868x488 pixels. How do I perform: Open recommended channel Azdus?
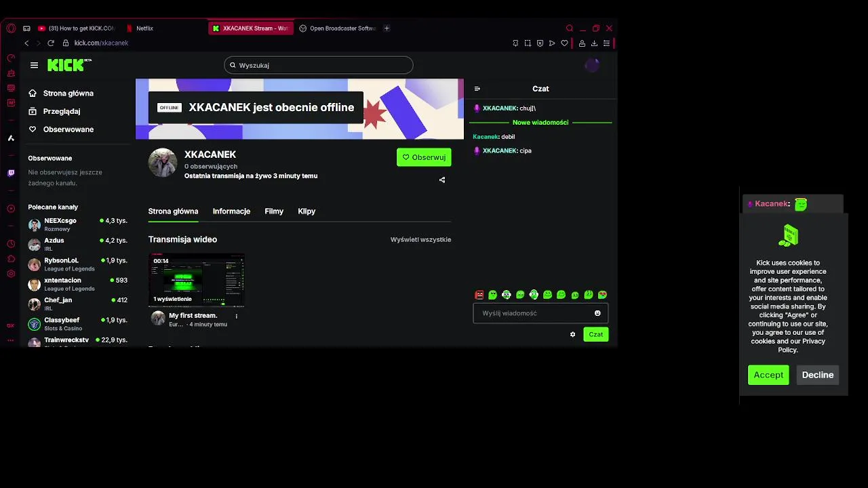coord(77,244)
